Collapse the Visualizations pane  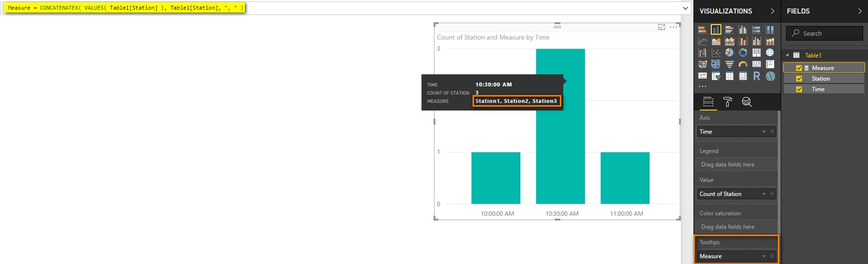(x=773, y=11)
